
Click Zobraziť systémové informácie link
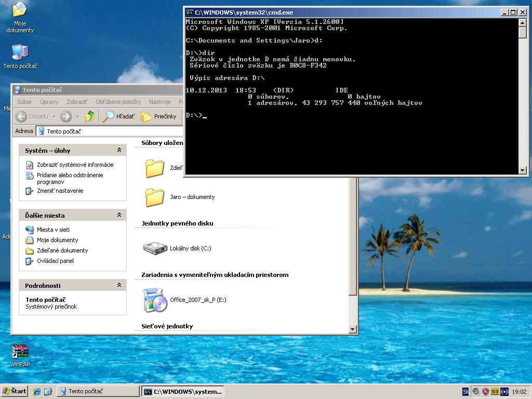coord(75,165)
